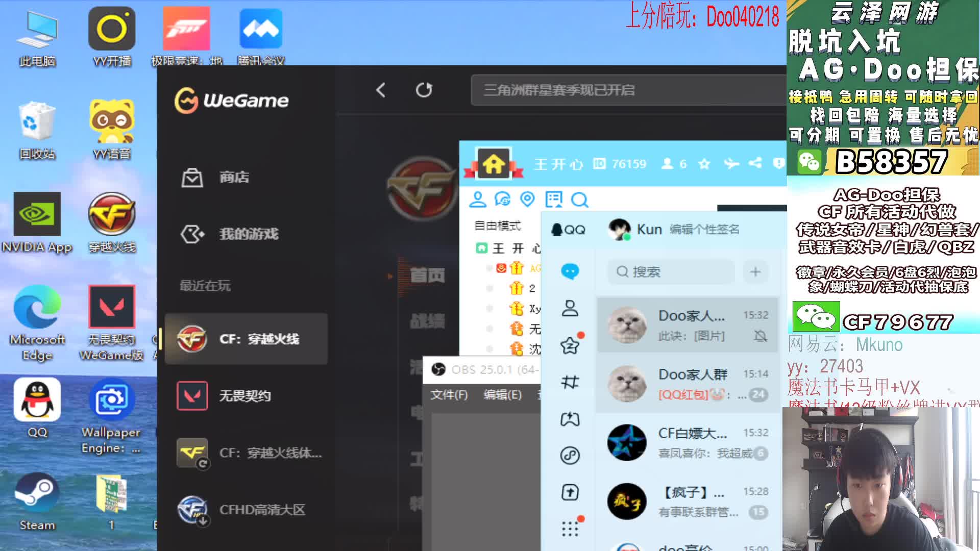Open the YY channel notice board icon
Image resolution: width=980 pixels, height=551 pixels.
[554, 199]
